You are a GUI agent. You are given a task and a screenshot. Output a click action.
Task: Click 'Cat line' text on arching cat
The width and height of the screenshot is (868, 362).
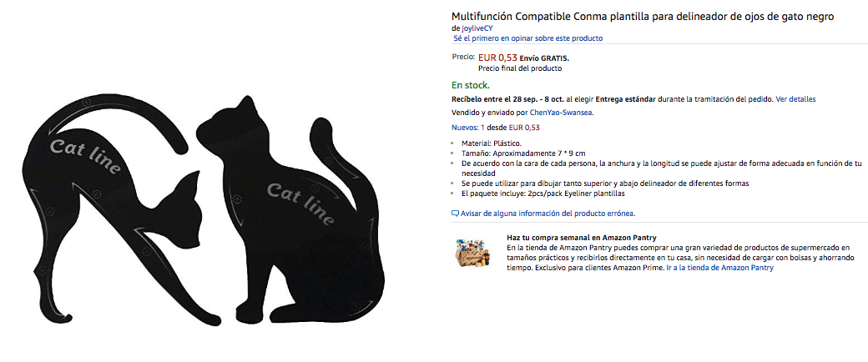coord(86,157)
